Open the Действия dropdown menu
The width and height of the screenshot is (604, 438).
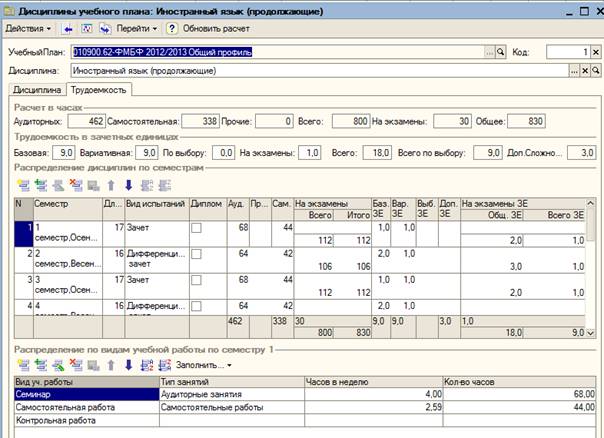[x=28, y=29]
